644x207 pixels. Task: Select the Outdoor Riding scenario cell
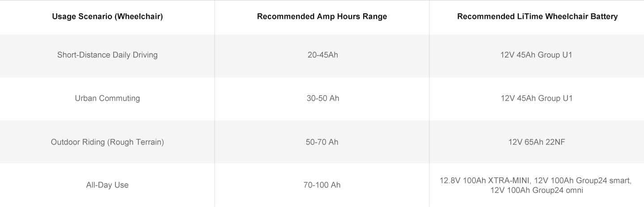point(107,142)
